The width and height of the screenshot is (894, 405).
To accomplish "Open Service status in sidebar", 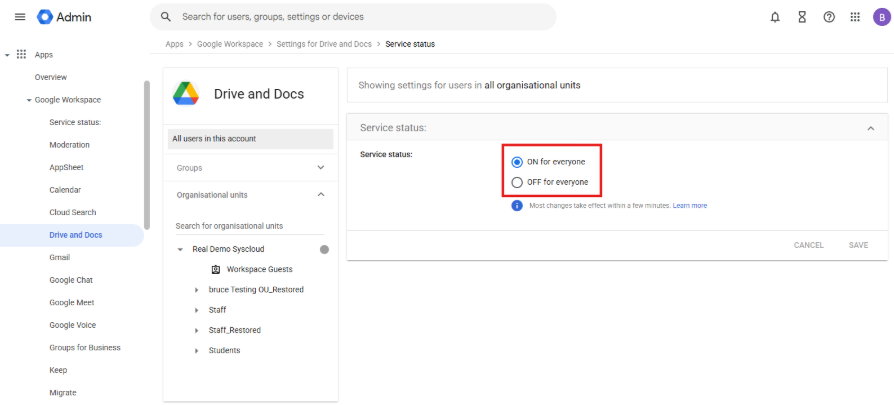I will [x=75, y=122].
